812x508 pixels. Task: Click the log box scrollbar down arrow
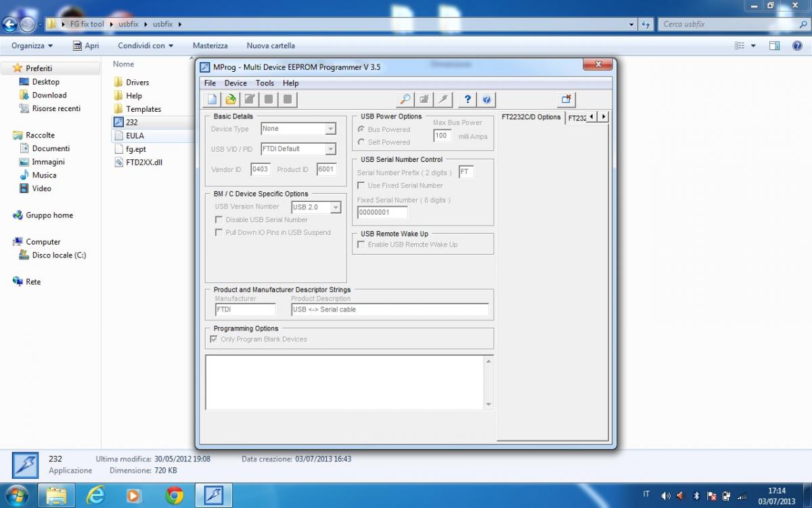pyautogui.click(x=489, y=404)
